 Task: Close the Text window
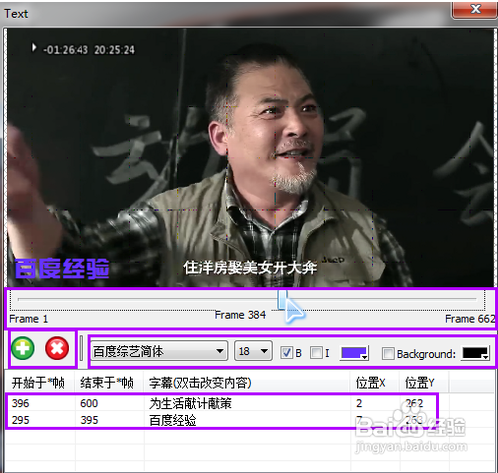[475, 9]
